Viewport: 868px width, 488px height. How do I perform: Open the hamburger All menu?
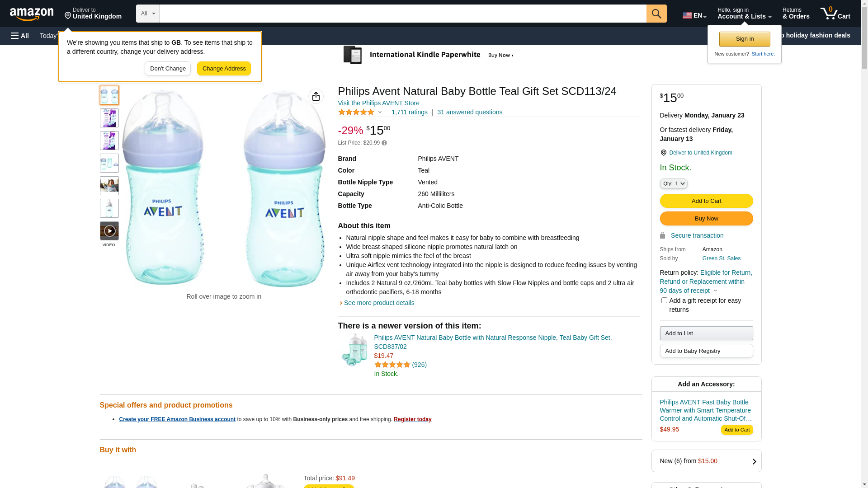pos(20,36)
